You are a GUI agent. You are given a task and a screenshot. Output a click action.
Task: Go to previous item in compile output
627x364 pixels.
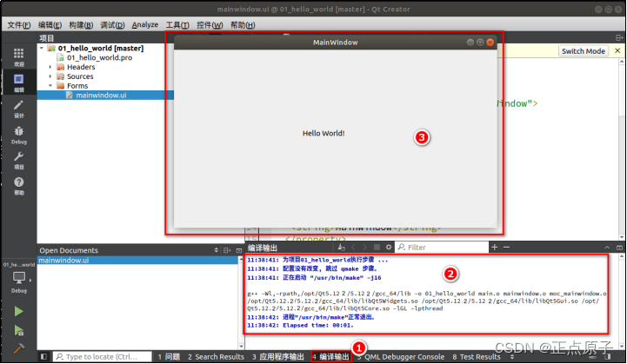click(x=353, y=248)
